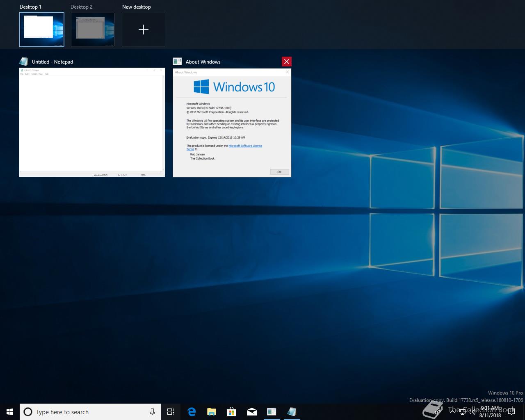Click Windows 10 logo in About preview
Image resolution: width=525 pixels, height=420 pixels.
(x=234, y=87)
